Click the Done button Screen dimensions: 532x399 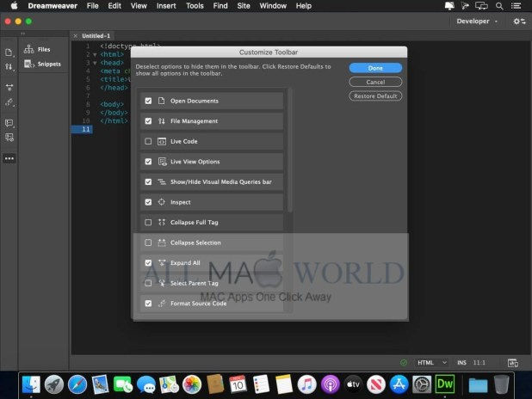[375, 68]
